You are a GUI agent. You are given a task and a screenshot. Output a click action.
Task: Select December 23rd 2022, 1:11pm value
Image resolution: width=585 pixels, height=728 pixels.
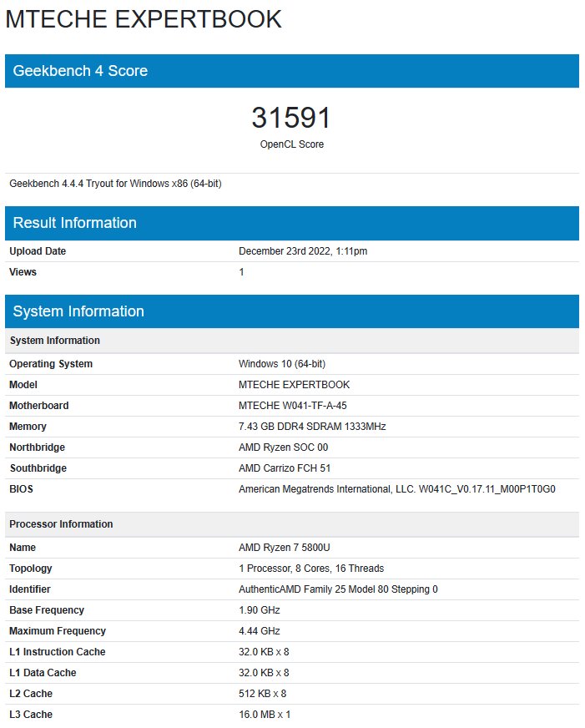(x=303, y=251)
